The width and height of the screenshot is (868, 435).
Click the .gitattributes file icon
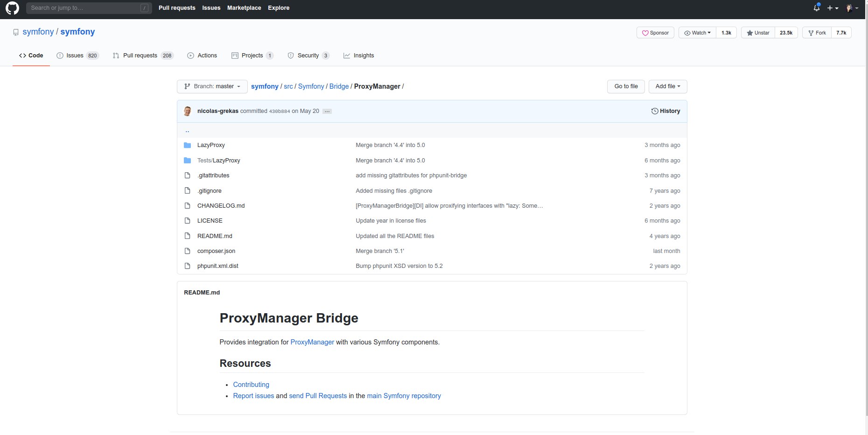[188, 175]
